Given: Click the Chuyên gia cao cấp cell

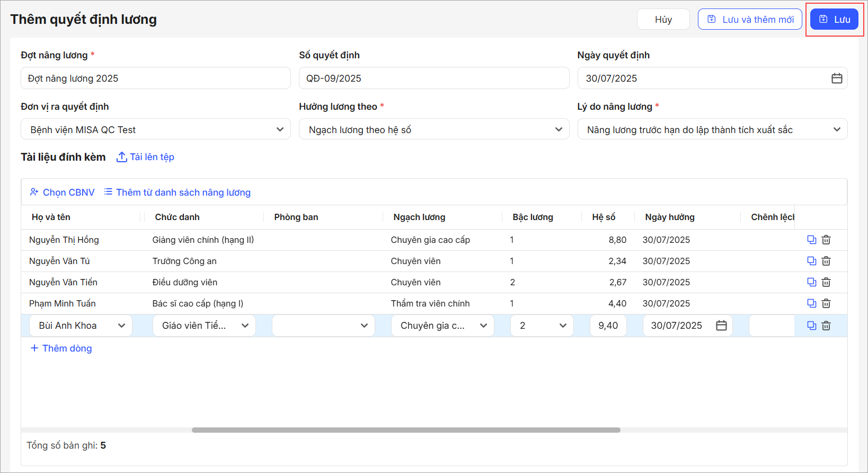Looking at the screenshot, I should coord(430,240).
